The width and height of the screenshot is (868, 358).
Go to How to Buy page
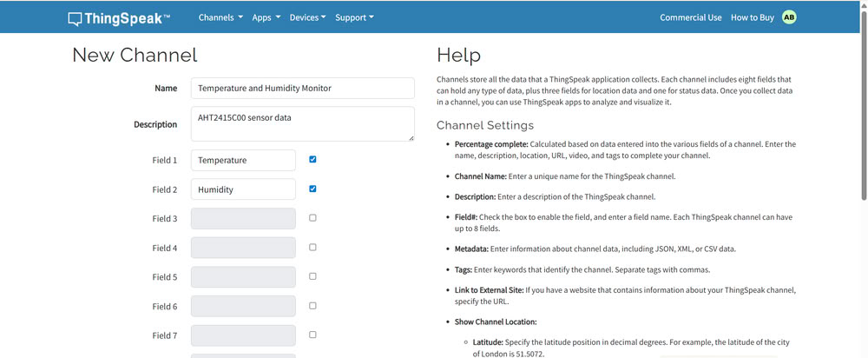point(752,17)
